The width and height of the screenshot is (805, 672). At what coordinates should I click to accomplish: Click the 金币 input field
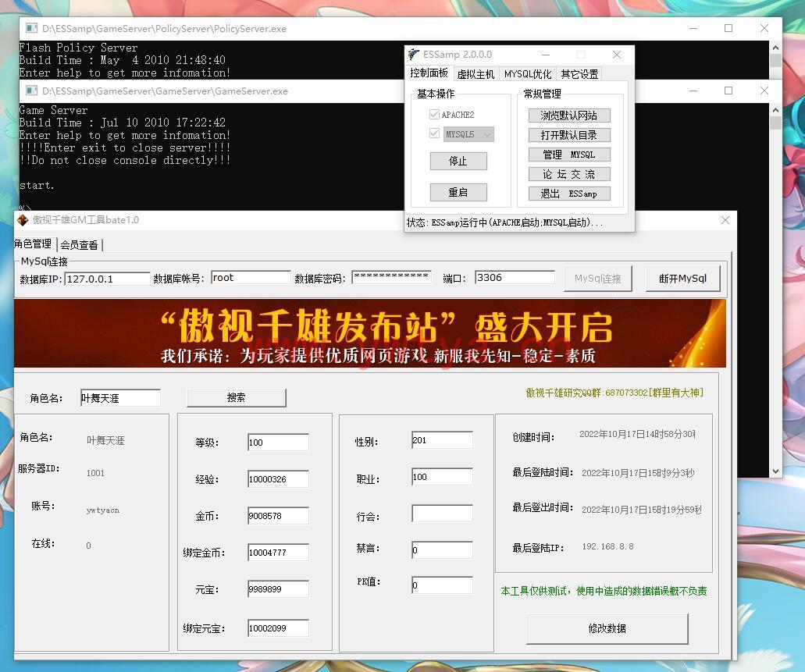coord(278,516)
